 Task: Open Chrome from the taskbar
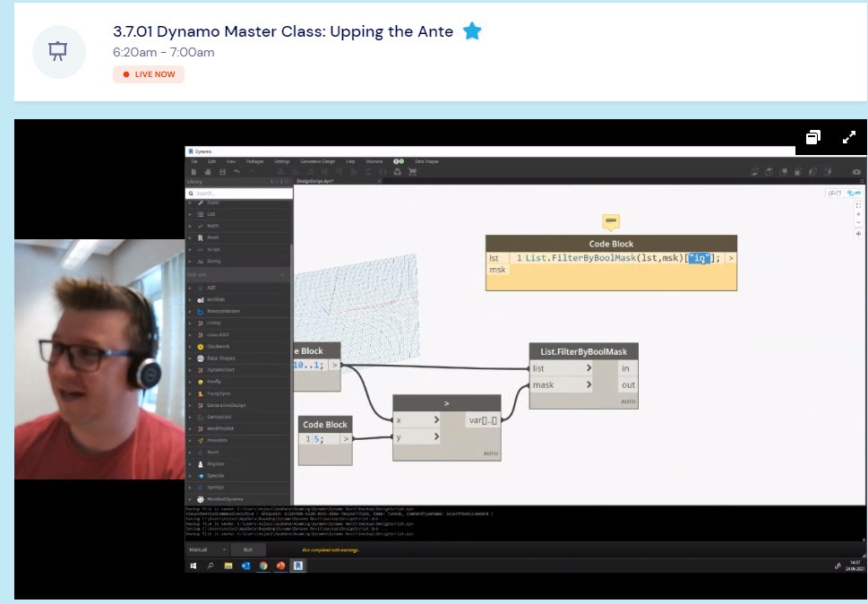[x=263, y=565]
